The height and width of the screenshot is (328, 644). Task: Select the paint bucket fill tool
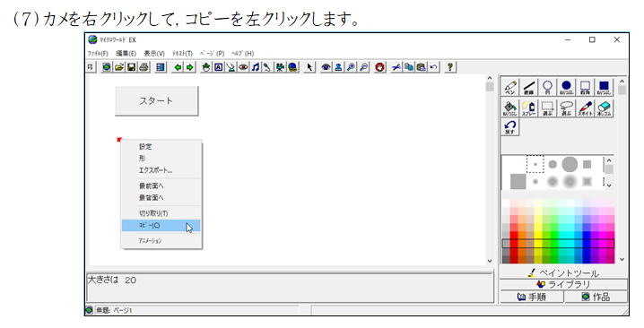(x=510, y=108)
